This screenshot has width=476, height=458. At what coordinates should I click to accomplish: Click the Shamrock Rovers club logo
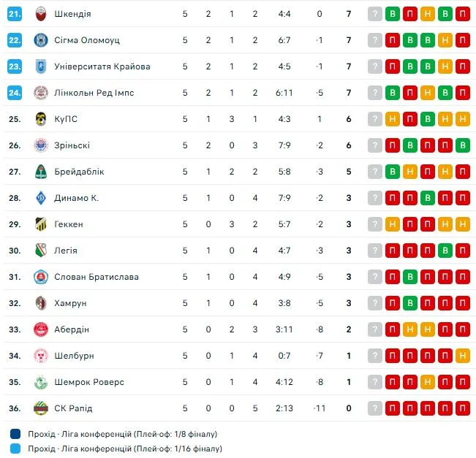40,382
